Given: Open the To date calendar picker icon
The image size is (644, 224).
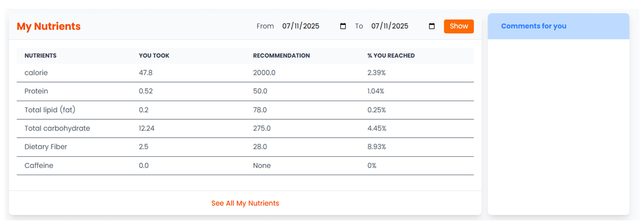Looking at the screenshot, I should [x=432, y=26].
